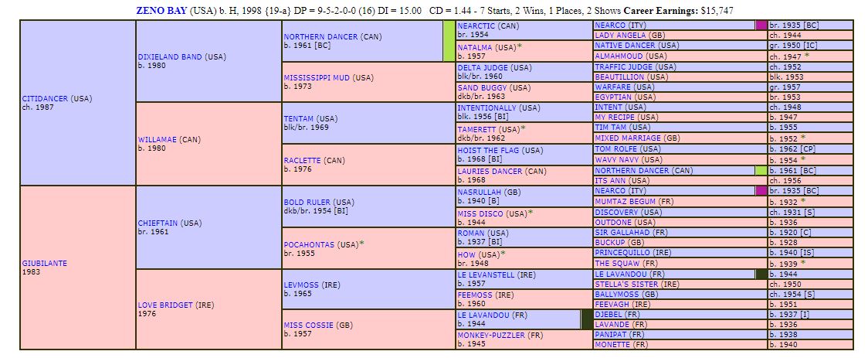Viewport: 868px width, 358px height.
Task: Open CHIEFTAIN's pedigree entry
Action: pyautogui.click(x=158, y=223)
